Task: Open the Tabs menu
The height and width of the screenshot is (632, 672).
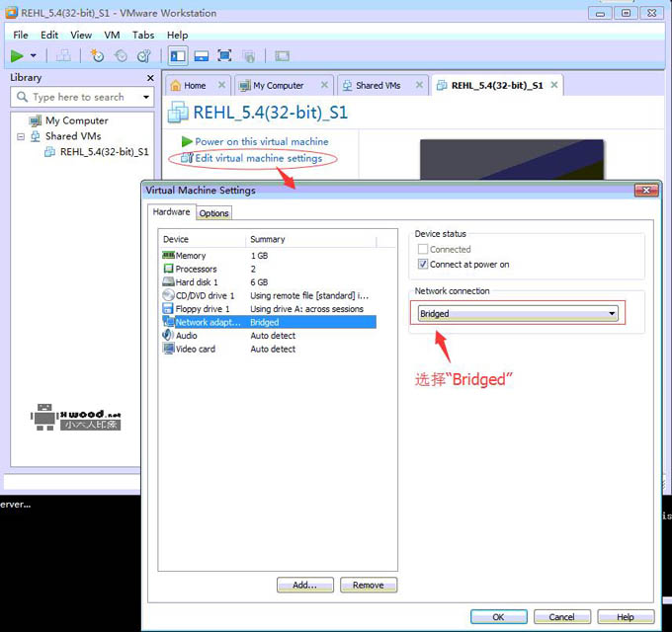Action: (143, 36)
